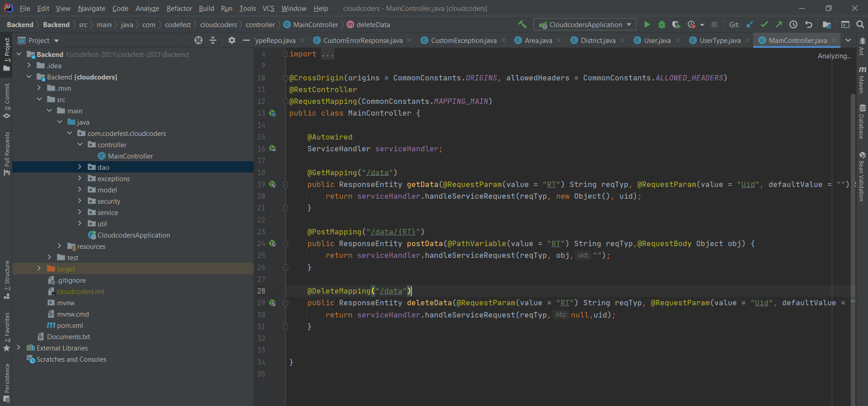This screenshot has width=868, height=406.
Task: Fold the import block on line 4
Action: coord(285,54)
